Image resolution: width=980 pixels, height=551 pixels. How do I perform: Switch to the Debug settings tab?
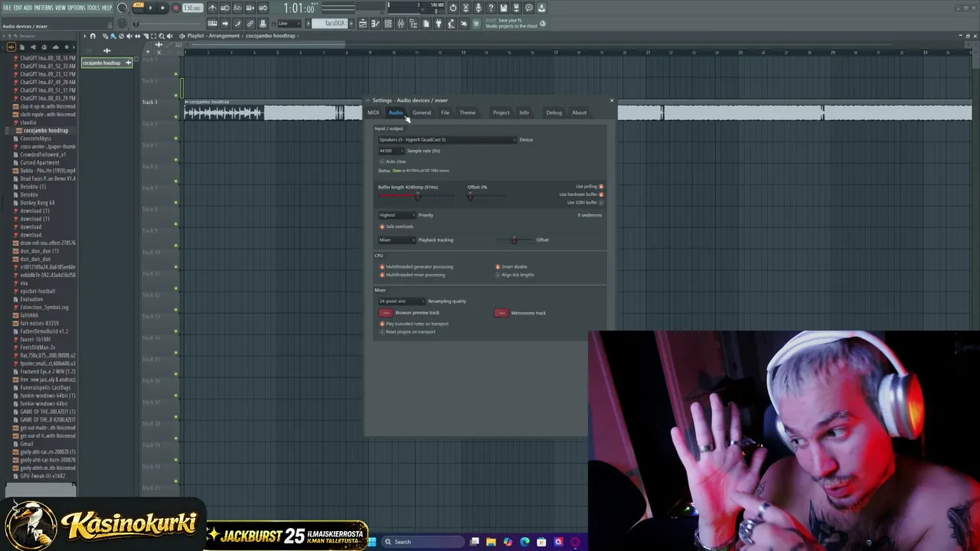(x=554, y=112)
